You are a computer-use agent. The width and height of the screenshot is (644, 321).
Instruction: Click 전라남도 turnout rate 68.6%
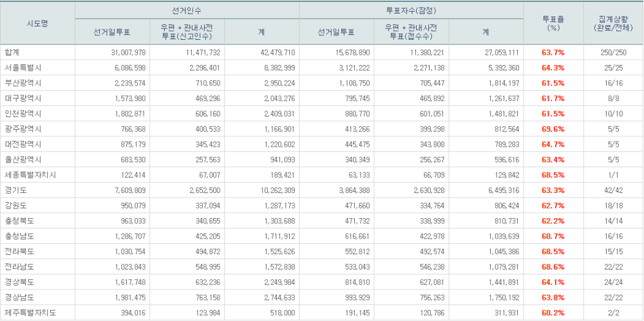pyautogui.click(x=553, y=266)
